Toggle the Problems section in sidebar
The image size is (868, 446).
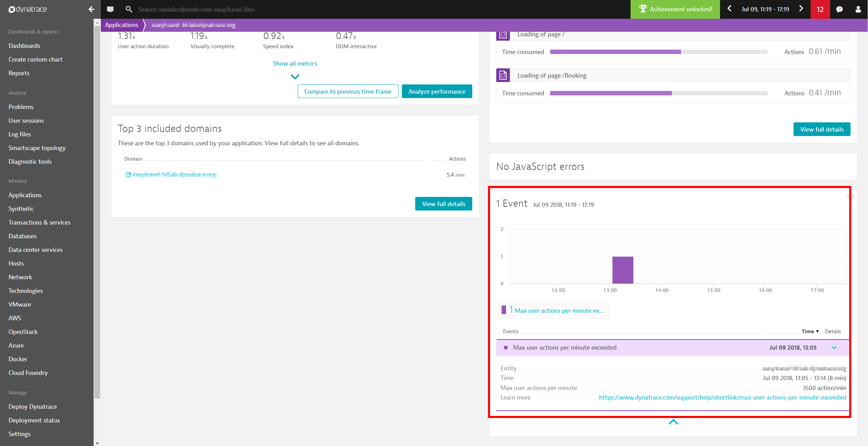[21, 107]
